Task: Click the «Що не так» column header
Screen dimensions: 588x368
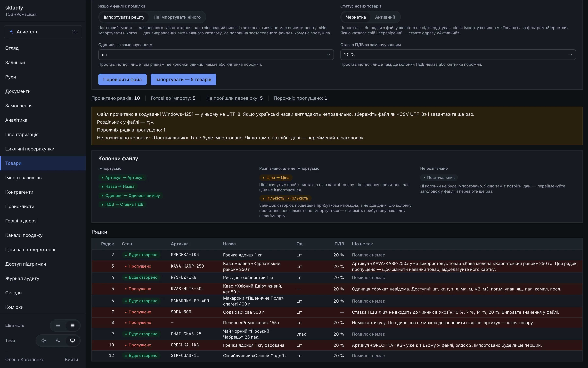Action: click(x=362, y=244)
